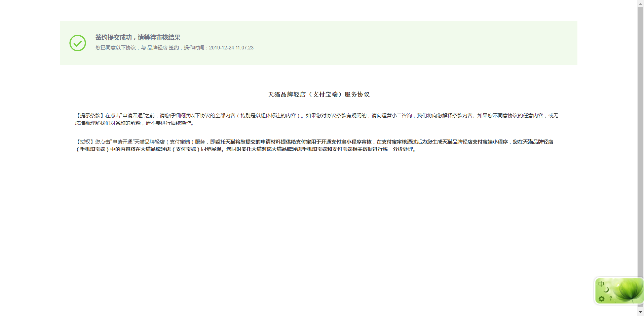Click text 您已同意以下协议

115,48
